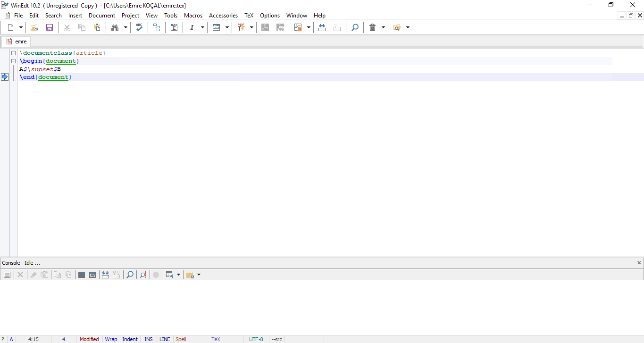Screen dimensions: 644x343
Task: Open the dropdown arrow beside New Document
Action: (21, 27)
